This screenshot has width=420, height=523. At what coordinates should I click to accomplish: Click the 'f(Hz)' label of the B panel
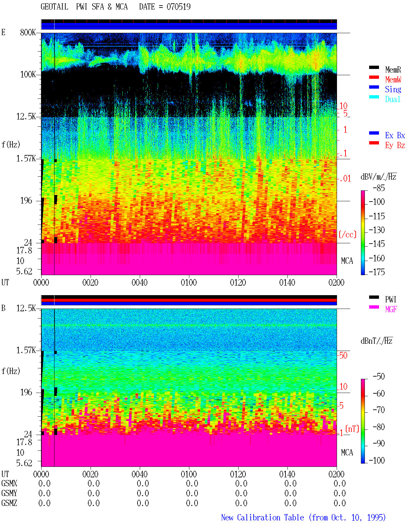coord(11,371)
